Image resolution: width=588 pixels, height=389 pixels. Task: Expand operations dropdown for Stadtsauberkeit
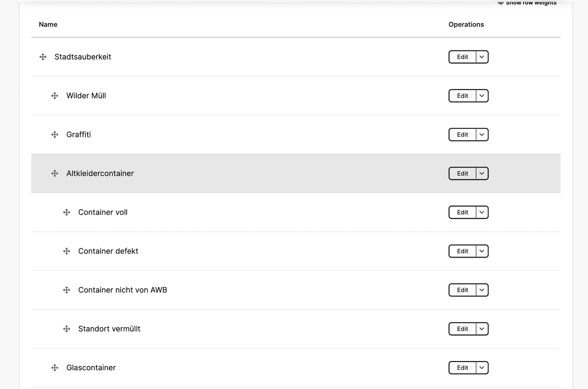(482, 57)
